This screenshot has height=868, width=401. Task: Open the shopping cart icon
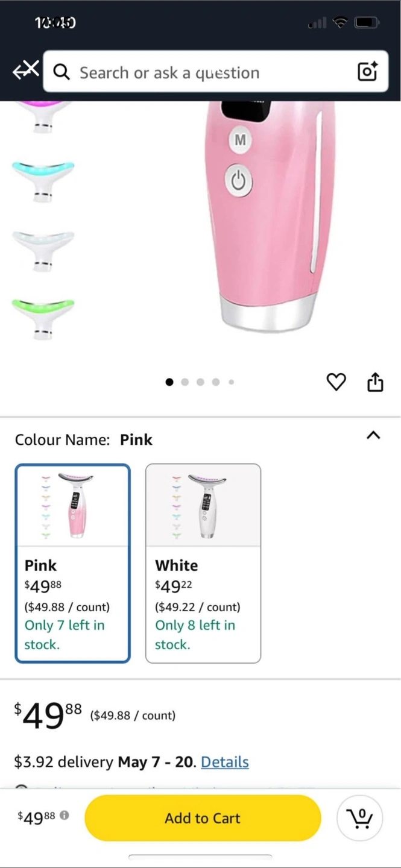click(x=360, y=818)
